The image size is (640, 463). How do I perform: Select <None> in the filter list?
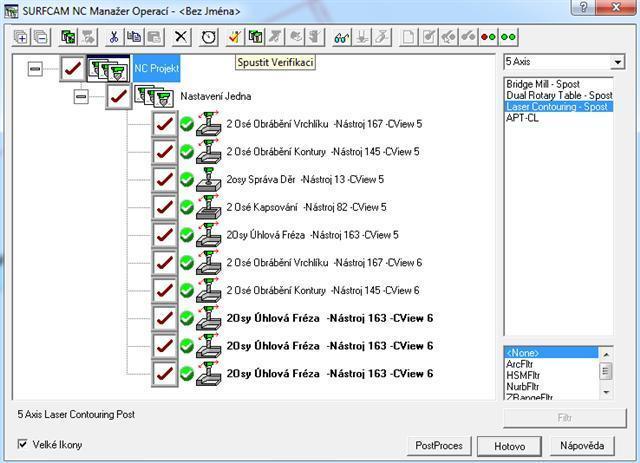pyautogui.click(x=551, y=353)
